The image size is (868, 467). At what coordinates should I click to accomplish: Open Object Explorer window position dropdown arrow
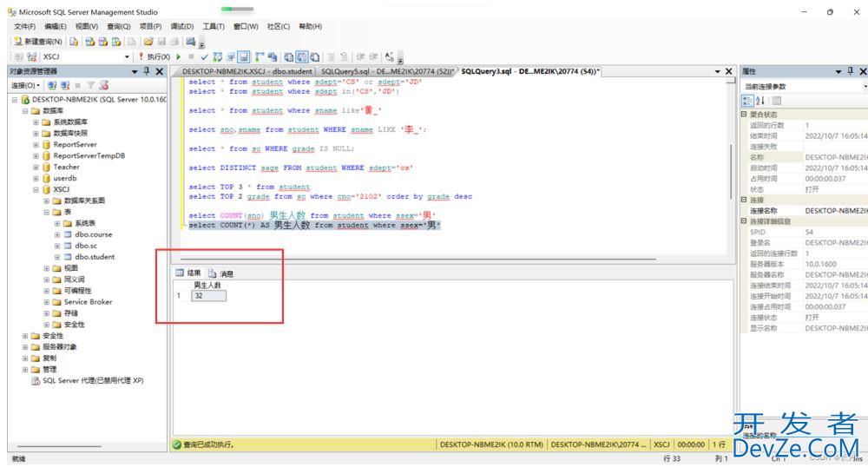tap(135, 71)
